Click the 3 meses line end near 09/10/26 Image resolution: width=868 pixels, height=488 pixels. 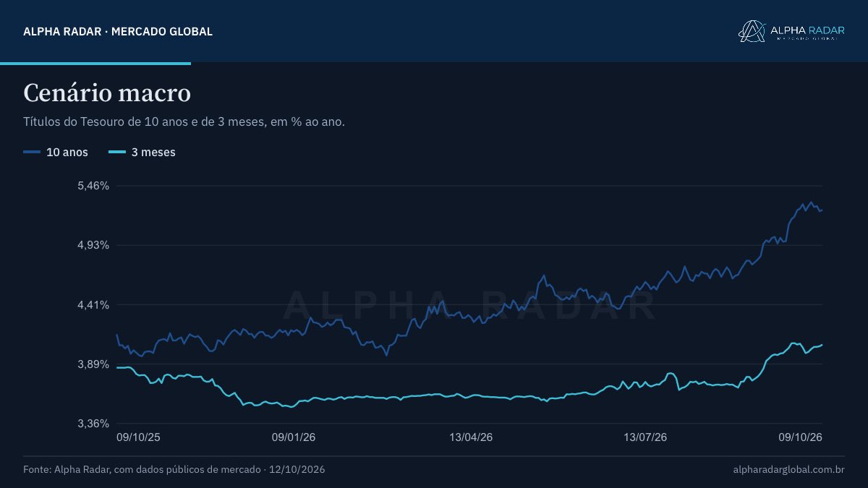point(822,345)
